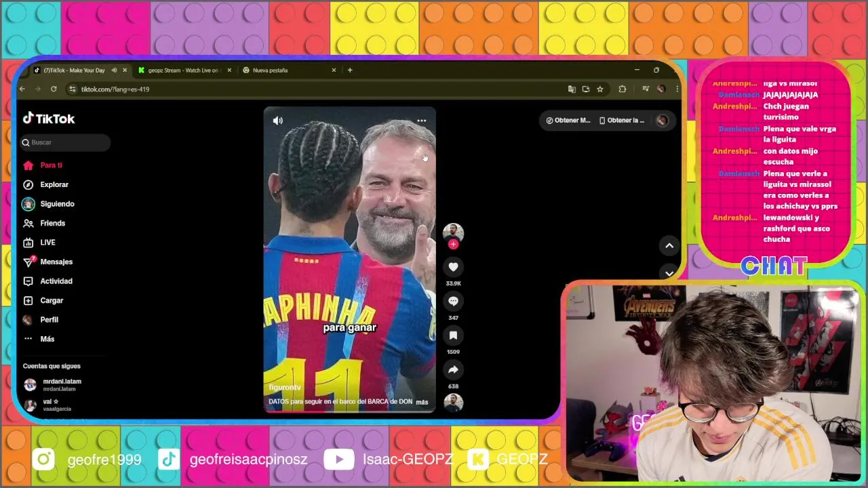Viewport: 868px width, 488px height.
Task: Click the Kick icon in bottom overlay
Action: (478, 460)
